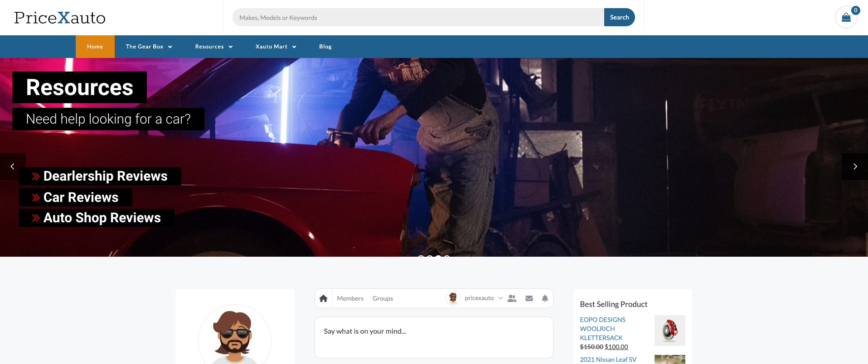Go to the Home tab

pos(95,47)
